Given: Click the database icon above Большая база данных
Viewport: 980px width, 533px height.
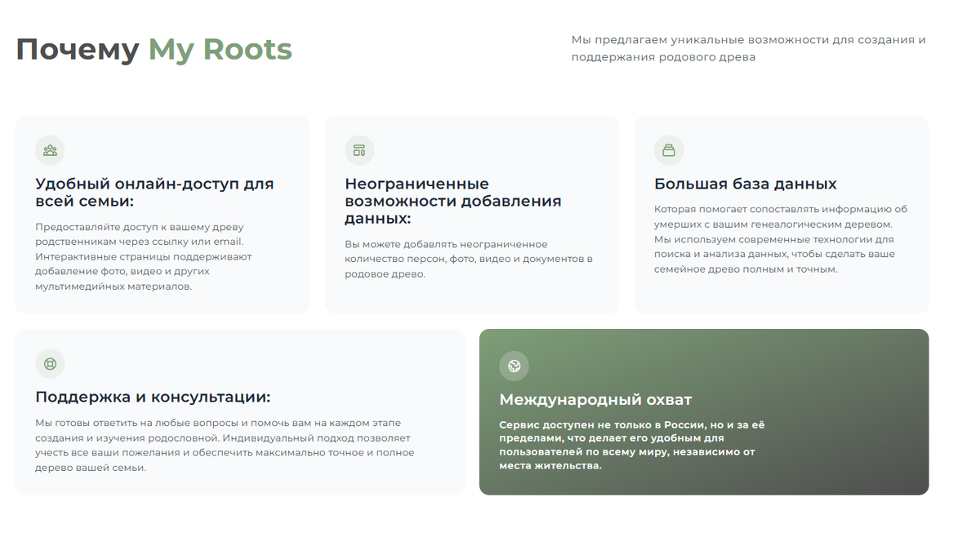Looking at the screenshot, I should pos(669,150).
